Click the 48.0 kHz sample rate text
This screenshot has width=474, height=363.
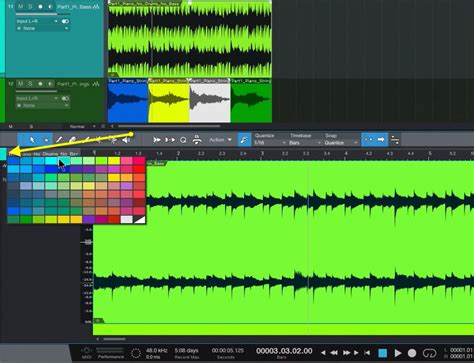pyautogui.click(x=157, y=351)
